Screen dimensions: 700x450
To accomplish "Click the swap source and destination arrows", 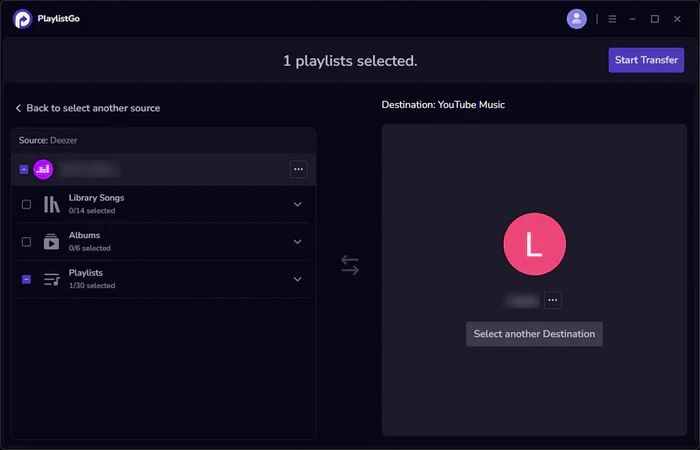I will 350,265.
